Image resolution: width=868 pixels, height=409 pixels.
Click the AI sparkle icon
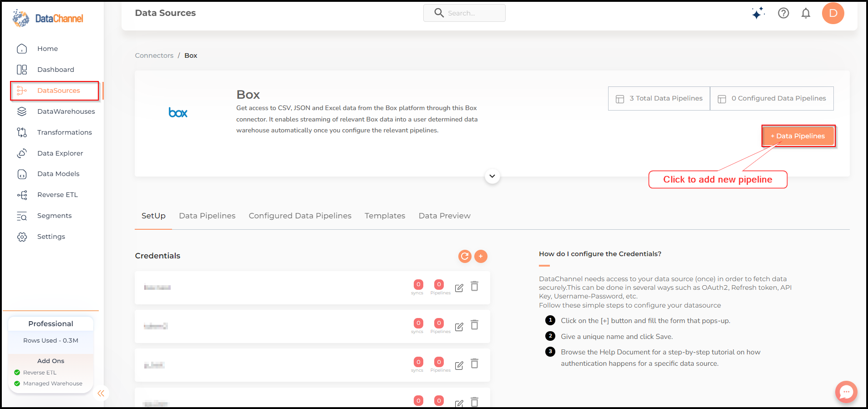pos(758,13)
